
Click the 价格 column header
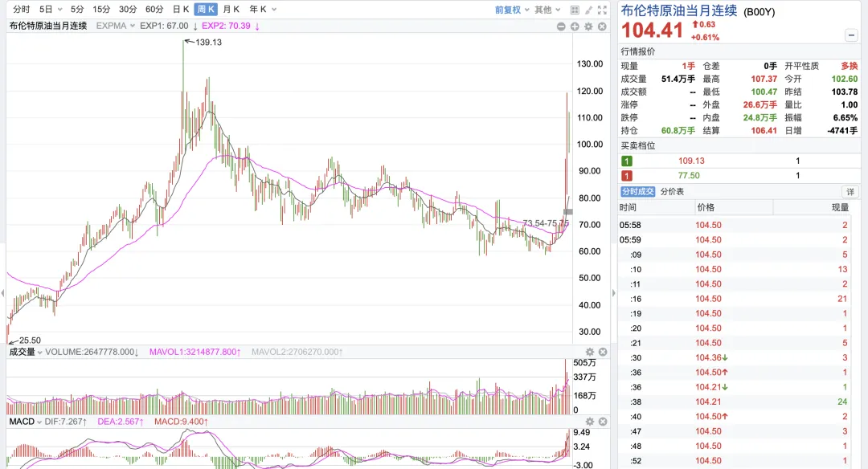coord(706,207)
